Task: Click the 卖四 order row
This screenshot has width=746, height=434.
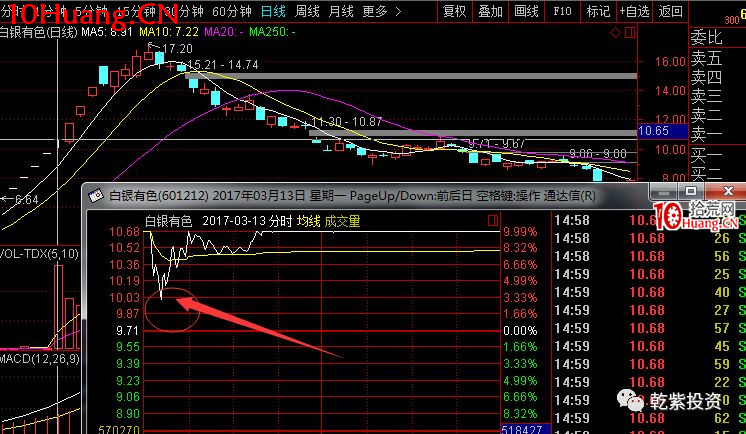Action: point(706,77)
